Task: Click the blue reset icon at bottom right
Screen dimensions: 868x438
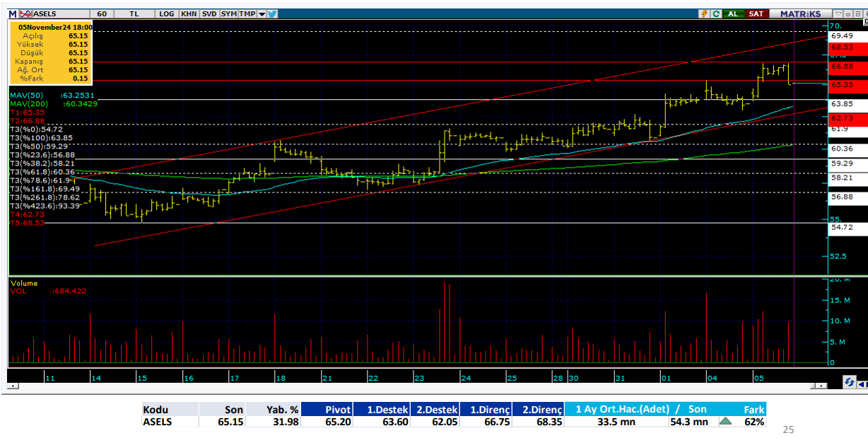Action: [849, 383]
